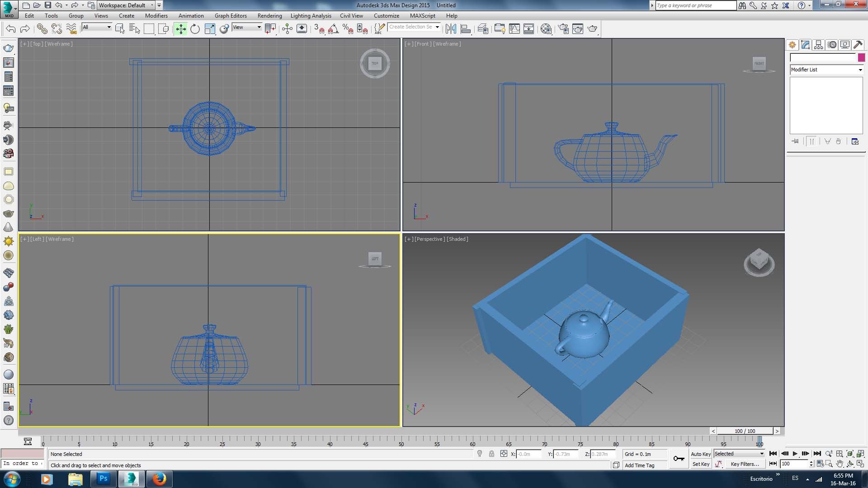Expand the Help icon dropdown arrow

809,5
